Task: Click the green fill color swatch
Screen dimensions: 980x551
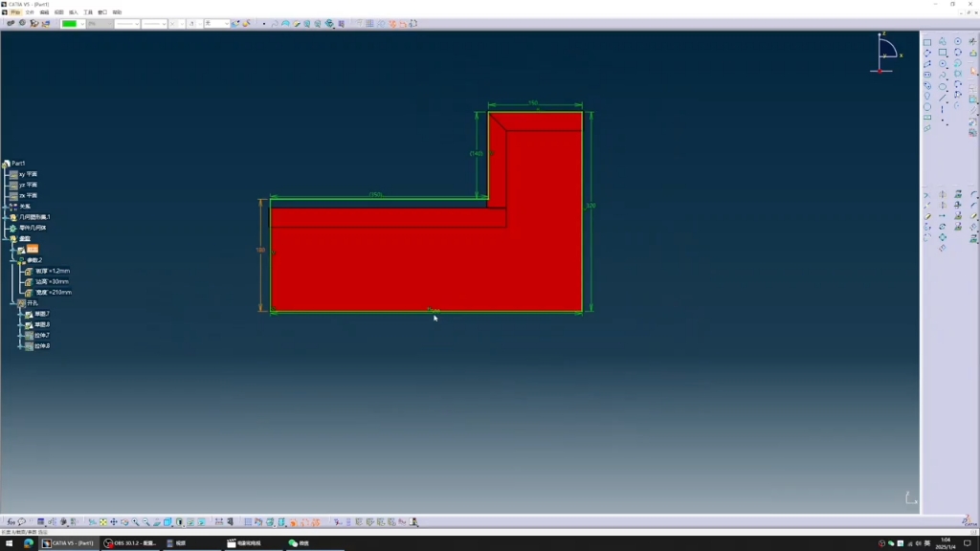Action: pos(69,24)
